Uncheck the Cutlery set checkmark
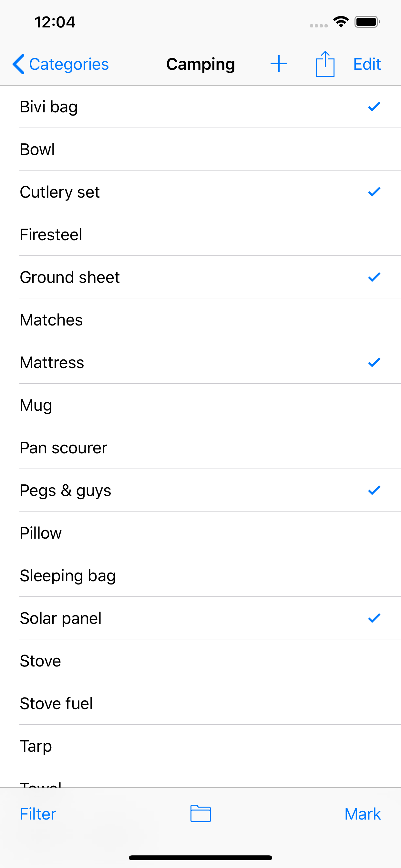 [x=374, y=192]
